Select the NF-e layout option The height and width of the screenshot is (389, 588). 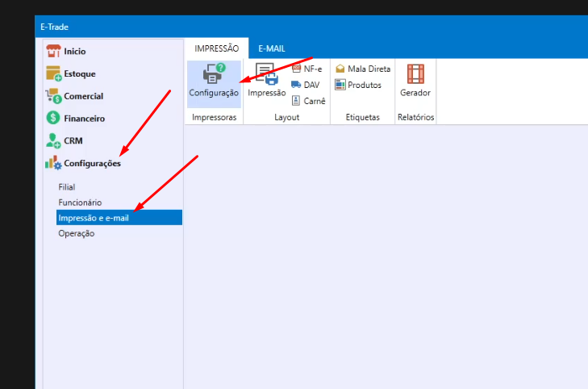[307, 69]
